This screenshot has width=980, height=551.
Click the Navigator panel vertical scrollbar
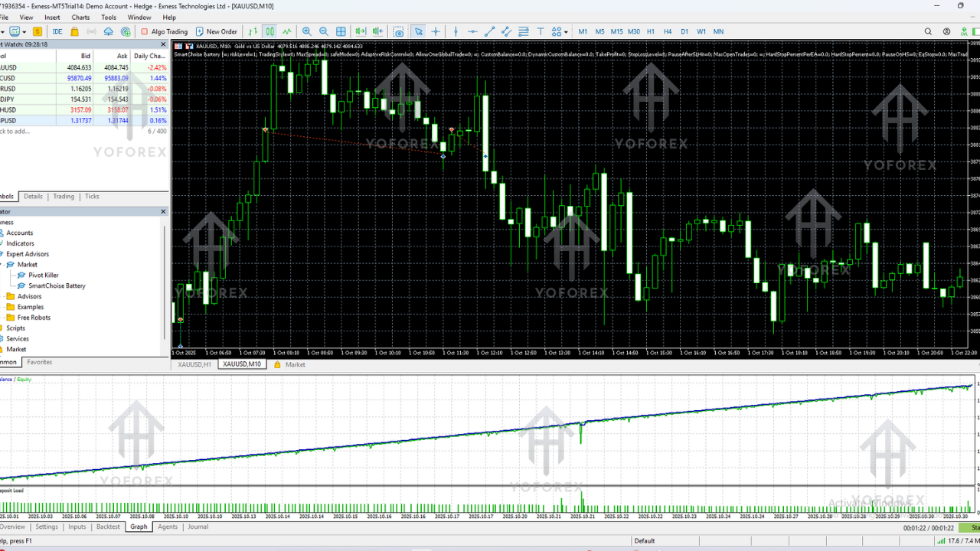165,275
